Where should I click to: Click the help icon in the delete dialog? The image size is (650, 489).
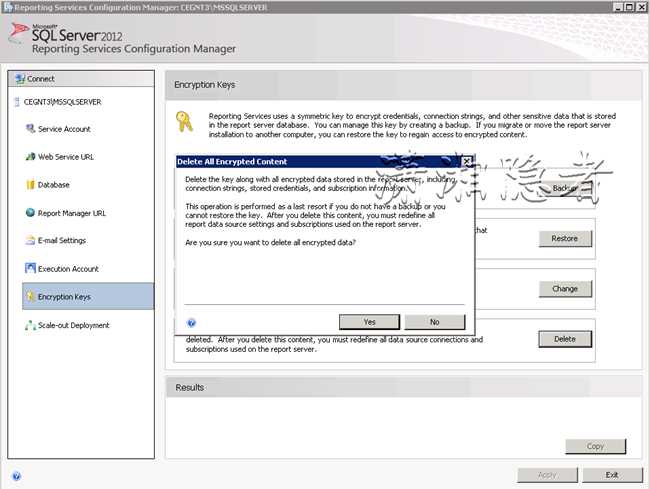191,322
